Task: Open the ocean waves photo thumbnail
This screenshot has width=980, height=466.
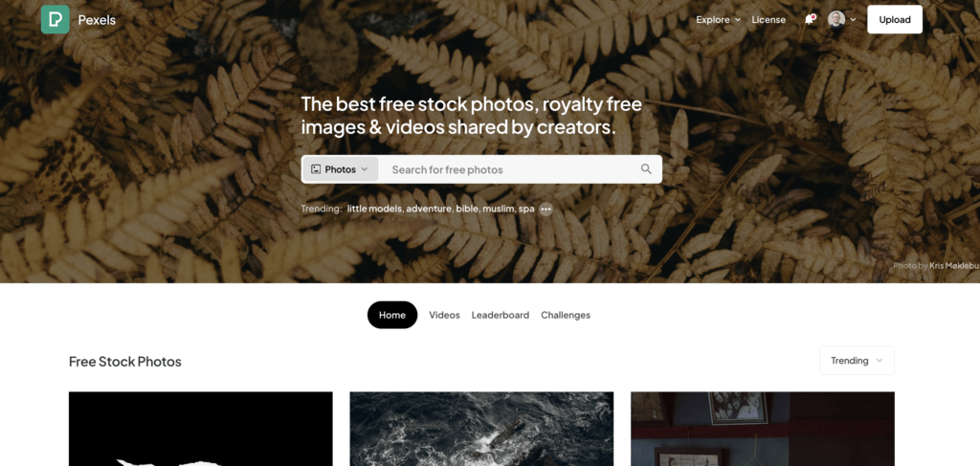Action: (481, 429)
